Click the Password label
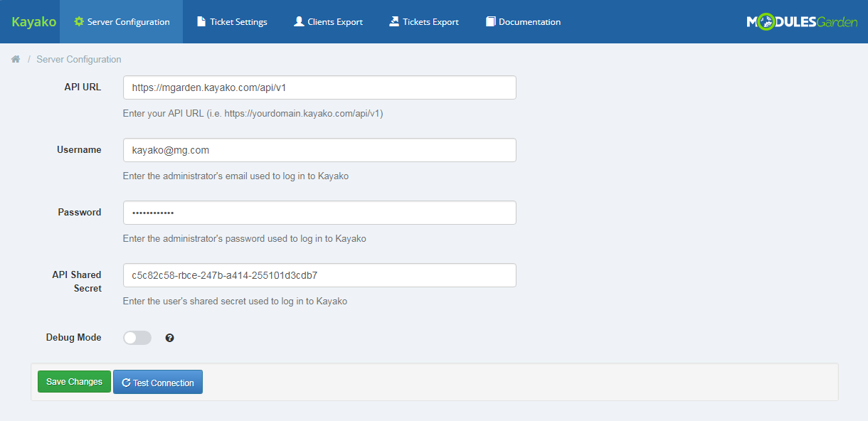The image size is (868, 421). click(x=80, y=212)
